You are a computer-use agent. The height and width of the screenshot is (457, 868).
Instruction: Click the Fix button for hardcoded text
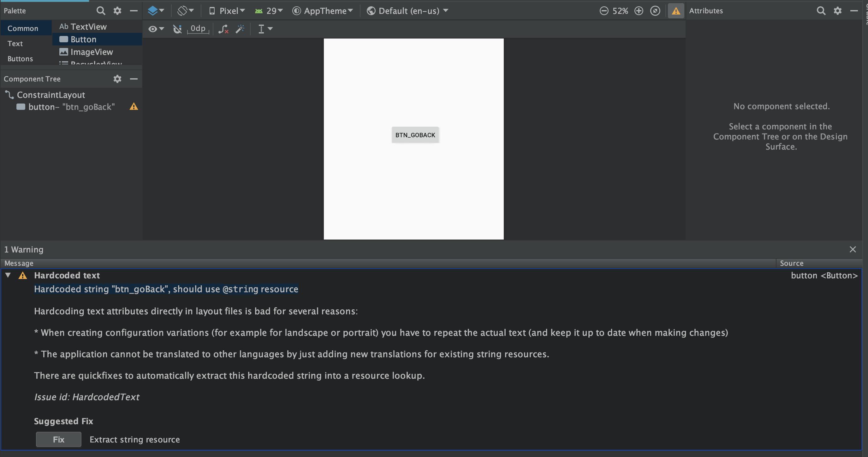pyautogui.click(x=58, y=439)
